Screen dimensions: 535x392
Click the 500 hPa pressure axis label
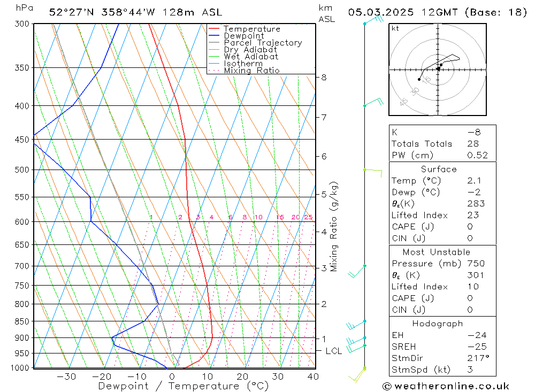(x=22, y=170)
